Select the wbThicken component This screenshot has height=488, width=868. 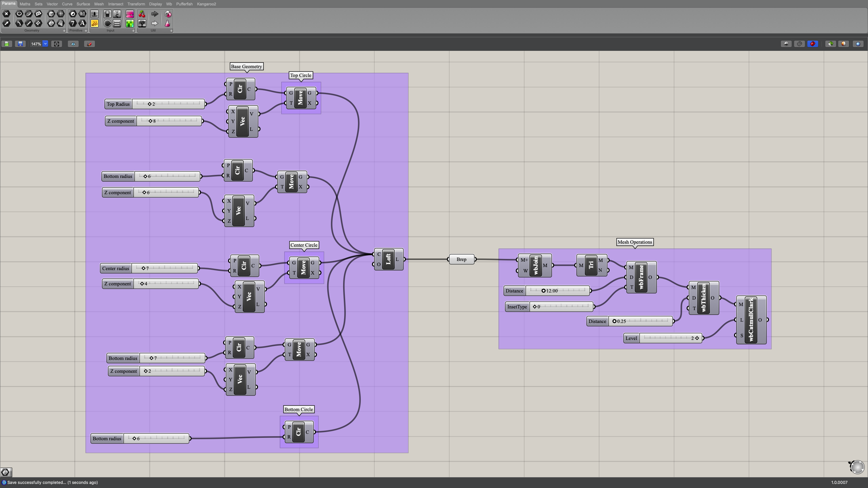704,298
